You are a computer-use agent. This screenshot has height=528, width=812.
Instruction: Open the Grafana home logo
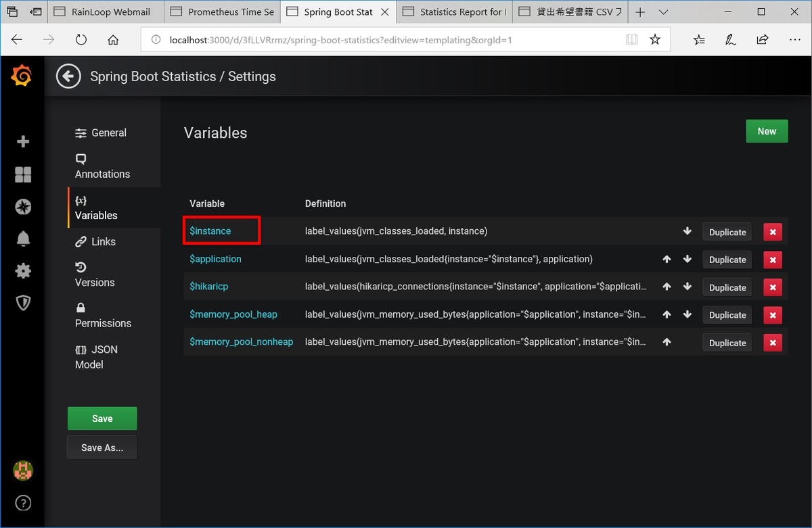[x=22, y=76]
